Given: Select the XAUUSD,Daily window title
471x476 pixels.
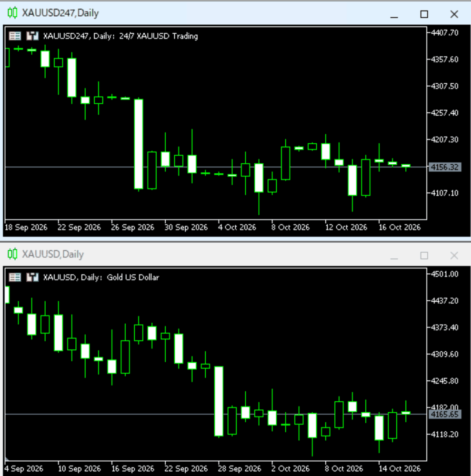Looking at the screenshot, I should point(53,254).
